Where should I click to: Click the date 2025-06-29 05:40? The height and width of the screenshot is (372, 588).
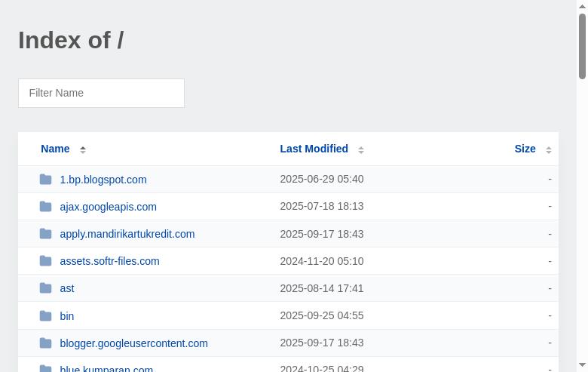(322, 179)
